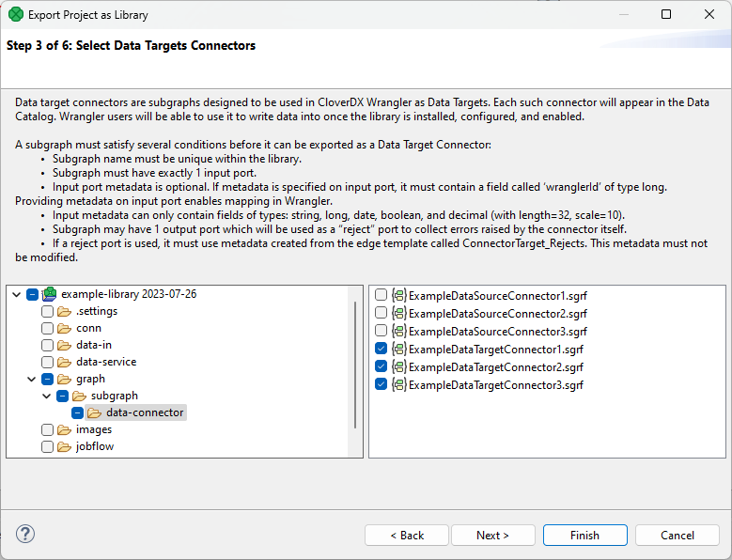The width and height of the screenshot is (732, 560).
Task: Collapse the example-library project tree node
Action: [x=17, y=295]
